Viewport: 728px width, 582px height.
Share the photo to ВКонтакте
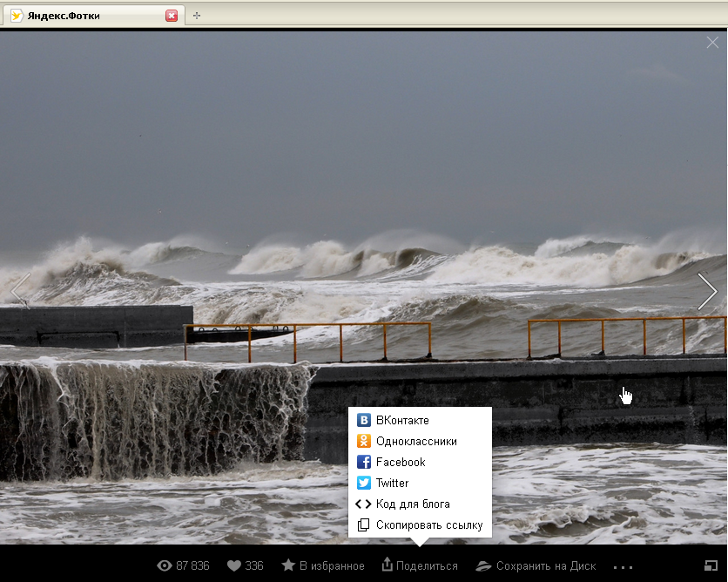pos(401,420)
